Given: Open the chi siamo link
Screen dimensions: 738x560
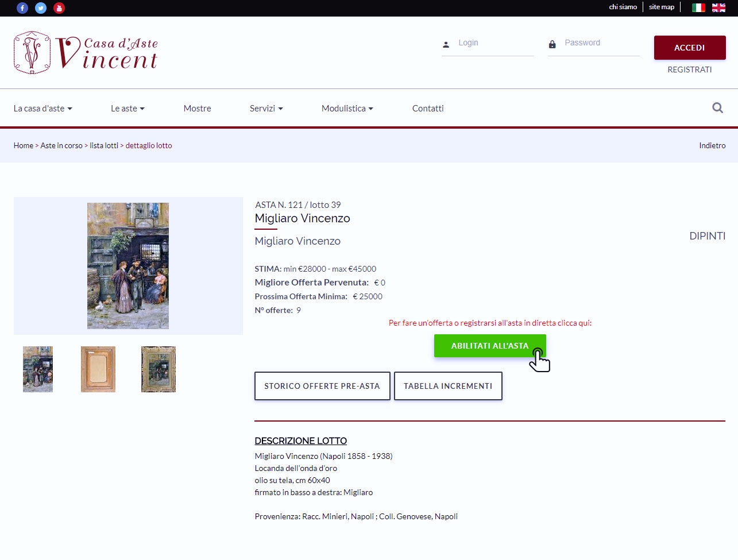Looking at the screenshot, I should (x=623, y=7).
